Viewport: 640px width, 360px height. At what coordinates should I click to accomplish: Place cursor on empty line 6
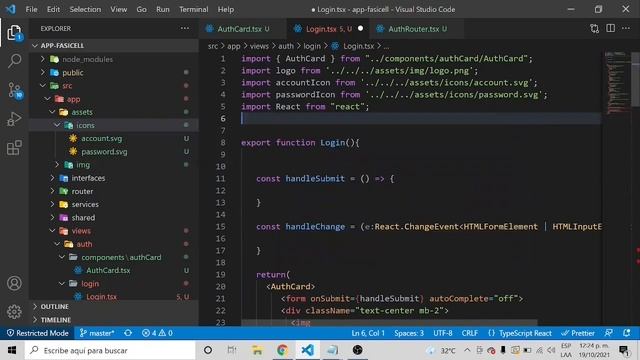tap(420, 118)
